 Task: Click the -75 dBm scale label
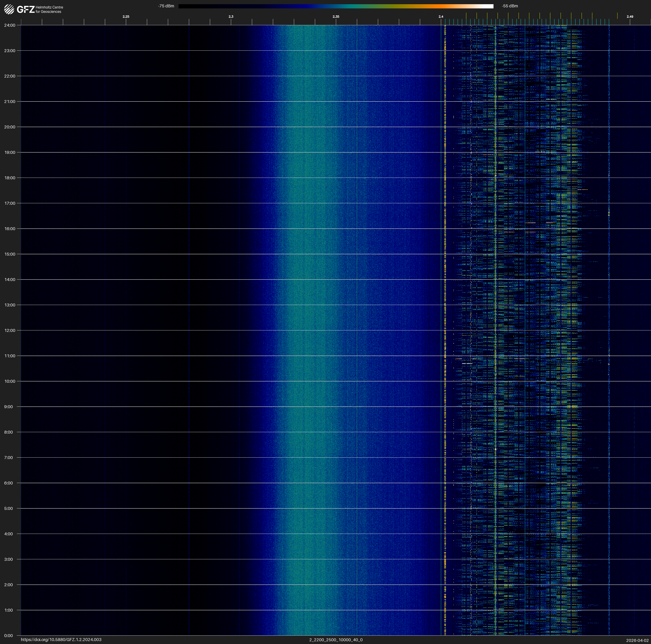pos(166,6)
